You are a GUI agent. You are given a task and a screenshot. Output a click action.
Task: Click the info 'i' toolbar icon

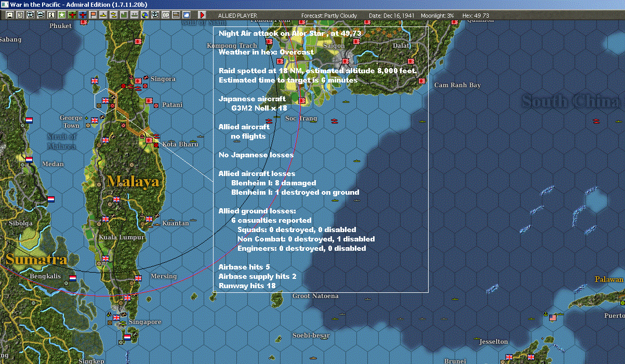tap(51, 16)
